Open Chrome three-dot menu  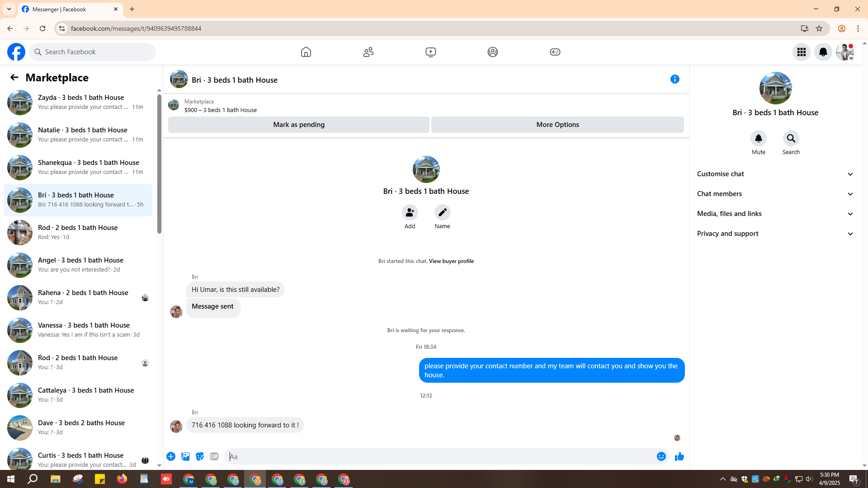coord(858,28)
